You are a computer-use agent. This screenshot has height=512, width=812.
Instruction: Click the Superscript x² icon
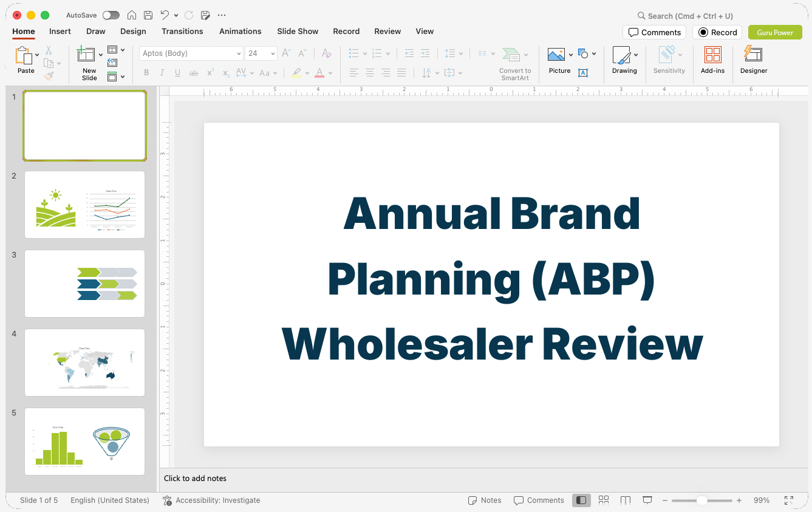pyautogui.click(x=210, y=73)
